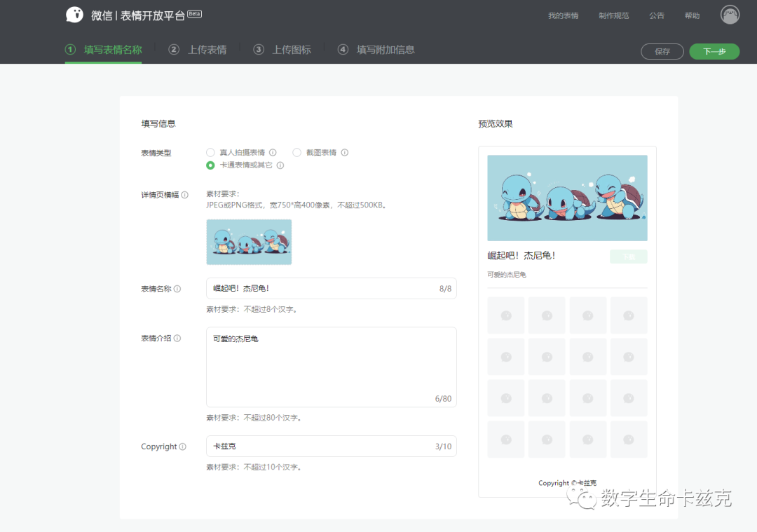This screenshot has height=532, width=757.
Task: Click info icon next to 截图表情
Action: (345, 153)
